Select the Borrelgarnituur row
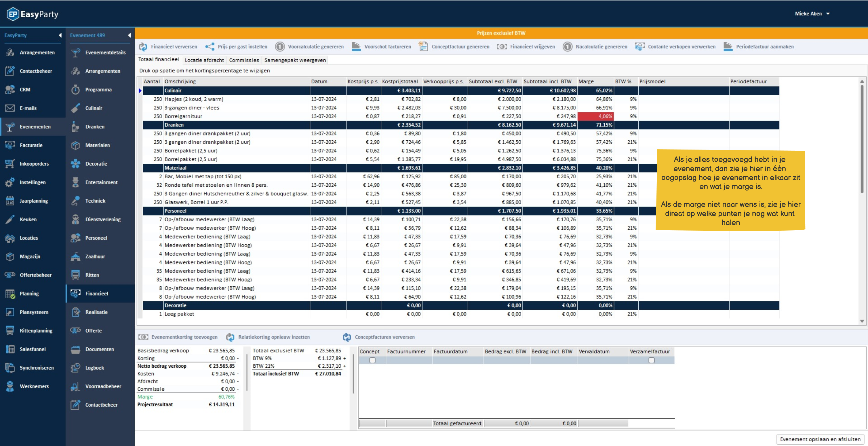 tap(461, 116)
